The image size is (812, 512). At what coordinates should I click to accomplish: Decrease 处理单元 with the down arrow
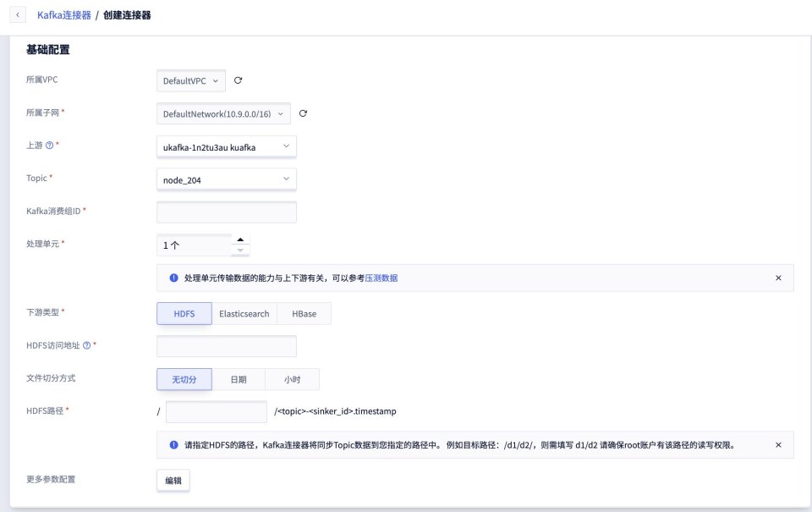point(241,250)
